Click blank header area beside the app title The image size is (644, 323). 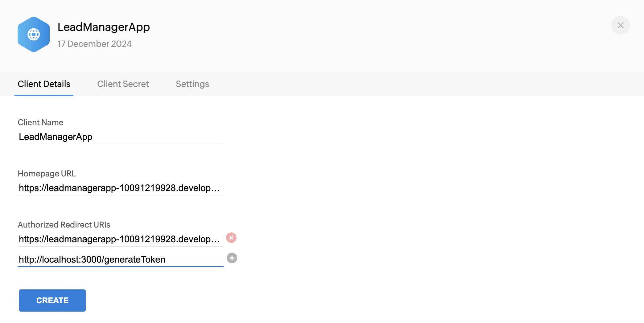(339, 34)
